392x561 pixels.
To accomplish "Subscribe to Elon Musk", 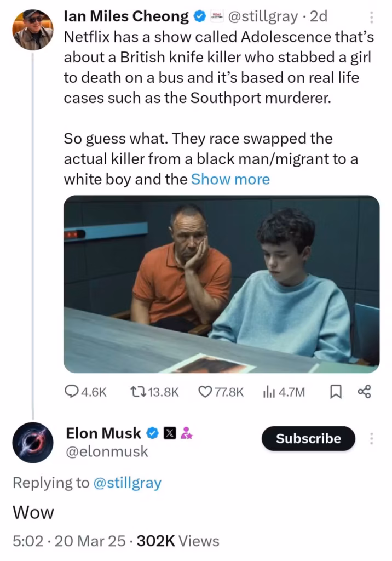I will pyautogui.click(x=308, y=438).
